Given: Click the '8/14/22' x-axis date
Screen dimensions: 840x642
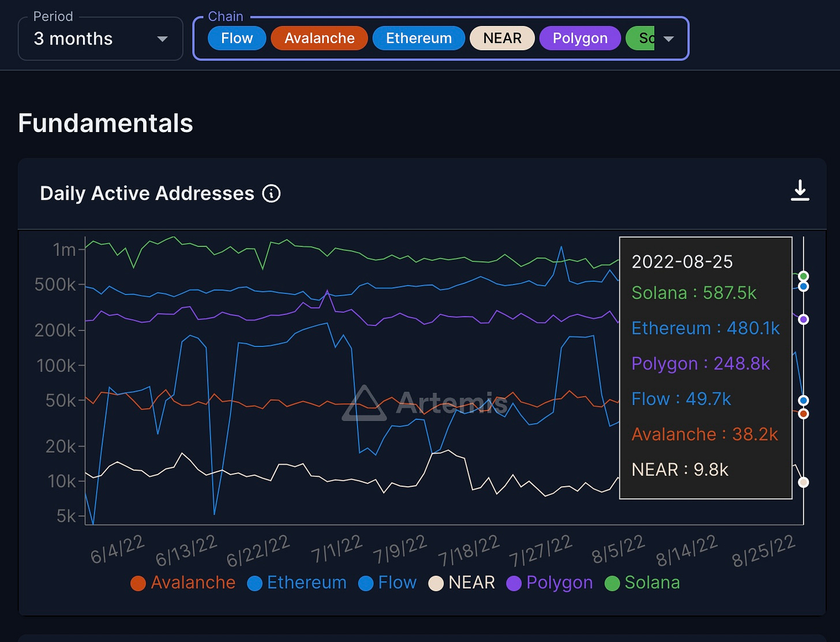Looking at the screenshot, I should [687, 551].
